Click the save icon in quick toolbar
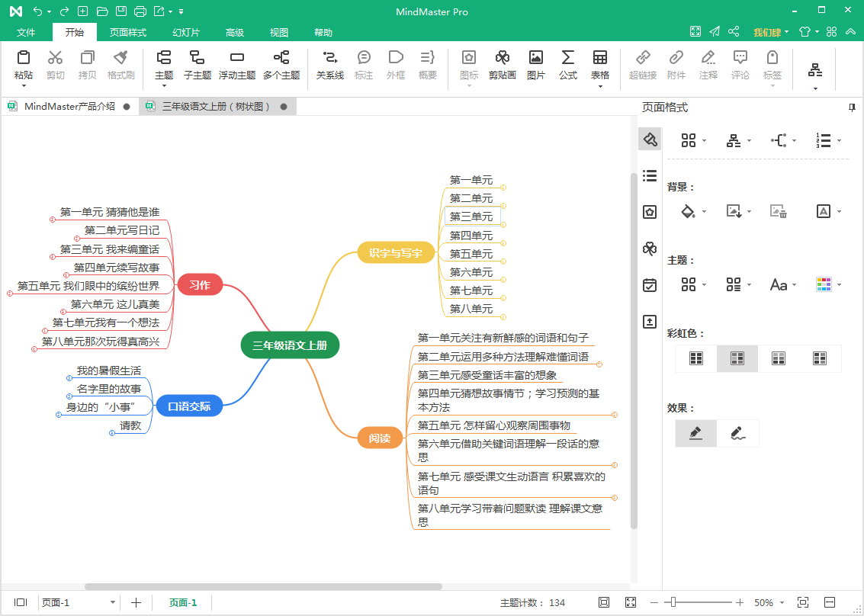864x616 pixels. (x=121, y=11)
